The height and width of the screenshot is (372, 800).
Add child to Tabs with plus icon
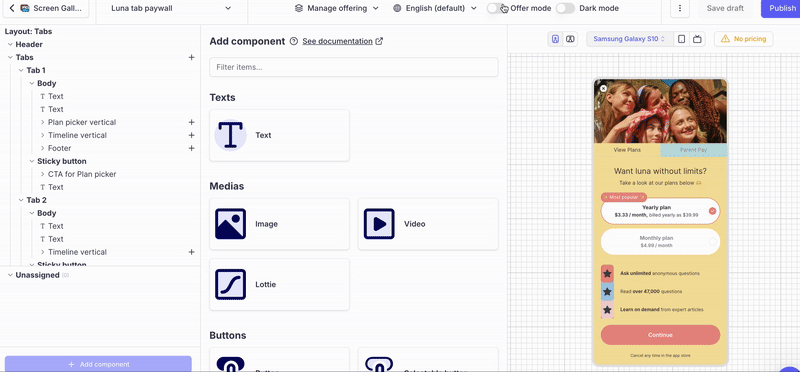pos(191,57)
